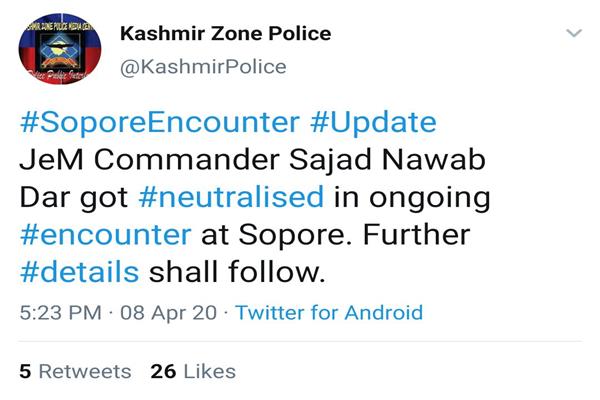View the 5 Retweets list
This screenshot has height=400, width=600.
(75, 371)
